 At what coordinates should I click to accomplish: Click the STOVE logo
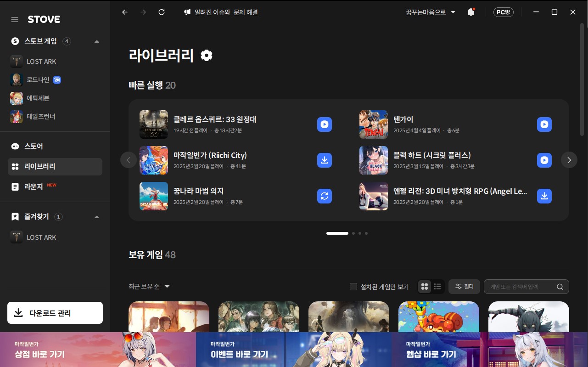(x=44, y=19)
